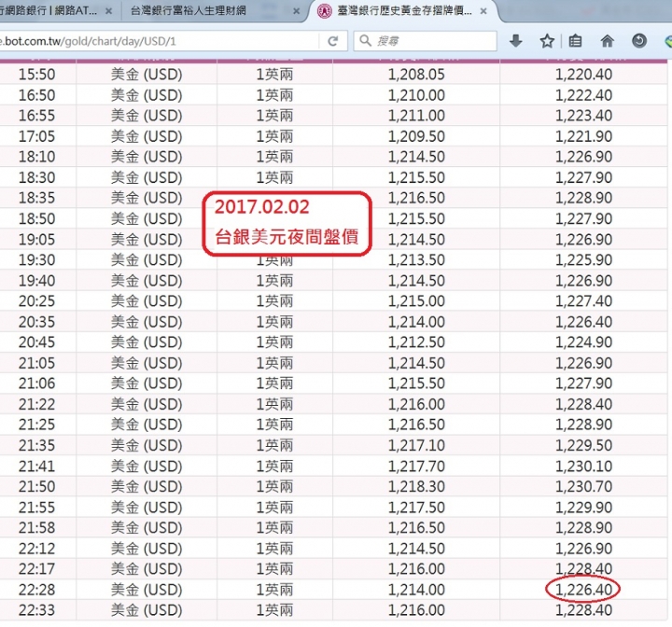Screen dimensions: 672x627
Task: Click the magnifier icon in search box
Action: (x=365, y=41)
